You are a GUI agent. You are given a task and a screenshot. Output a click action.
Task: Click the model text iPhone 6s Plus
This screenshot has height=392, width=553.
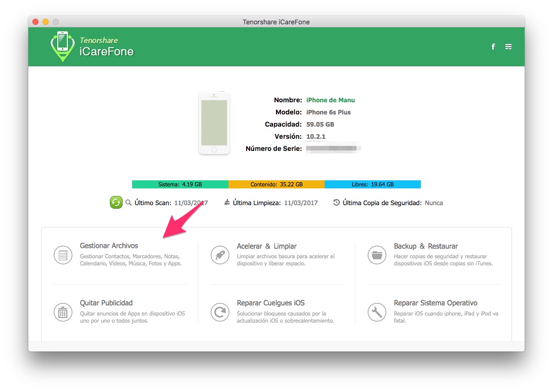pyautogui.click(x=328, y=112)
